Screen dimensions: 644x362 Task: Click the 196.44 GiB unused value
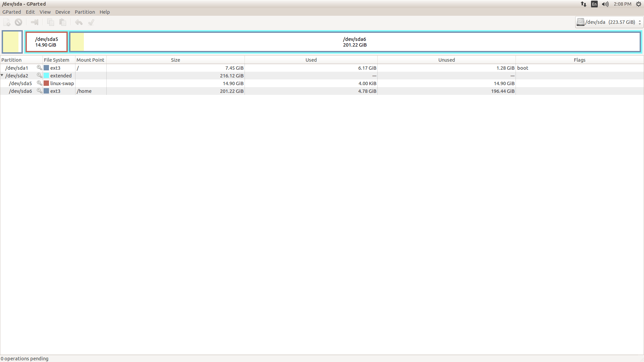click(503, 91)
